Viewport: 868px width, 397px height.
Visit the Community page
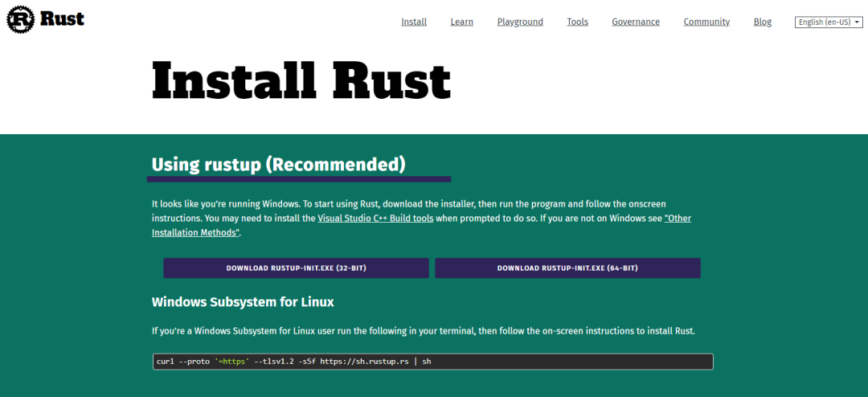(706, 23)
